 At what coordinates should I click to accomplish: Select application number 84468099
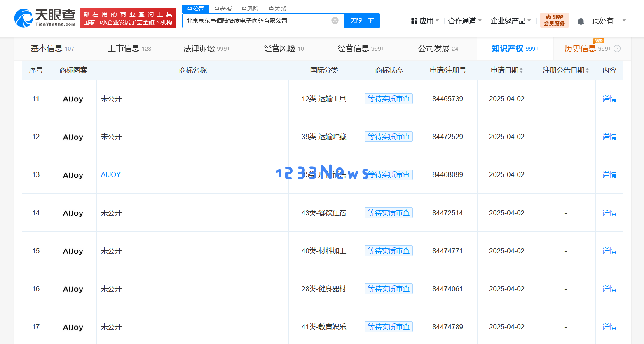pyautogui.click(x=447, y=175)
